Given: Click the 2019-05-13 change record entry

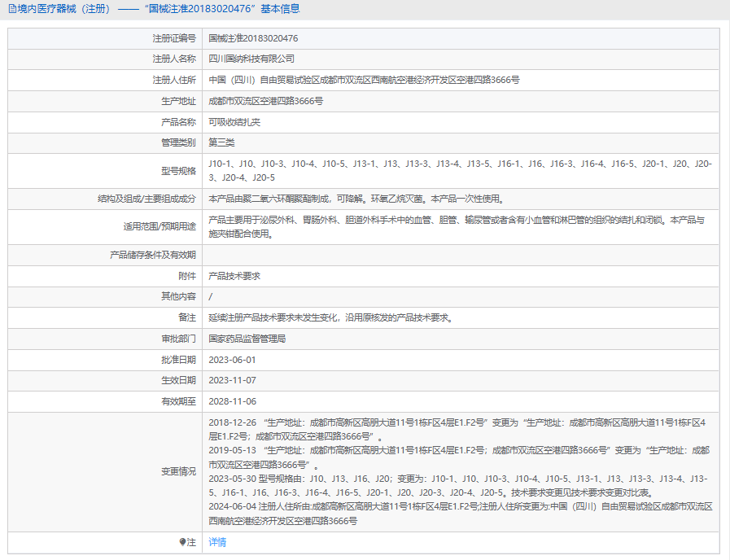Looking at the screenshot, I should coord(459,457).
